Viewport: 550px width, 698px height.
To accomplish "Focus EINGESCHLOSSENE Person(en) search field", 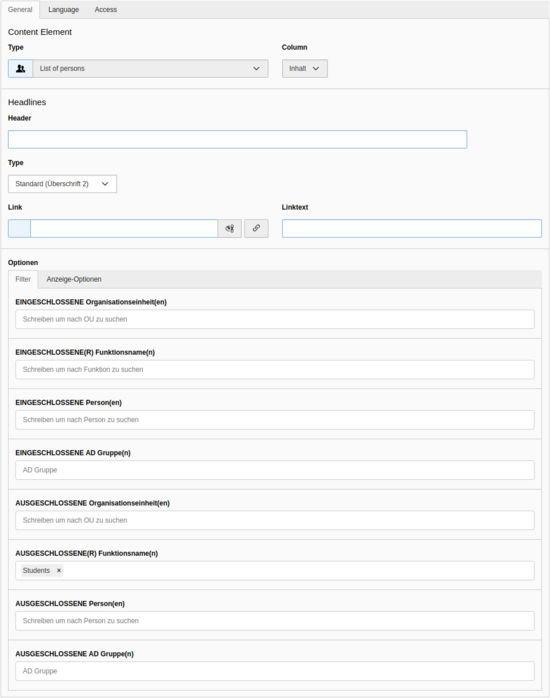I will pyautogui.click(x=275, y=420).
